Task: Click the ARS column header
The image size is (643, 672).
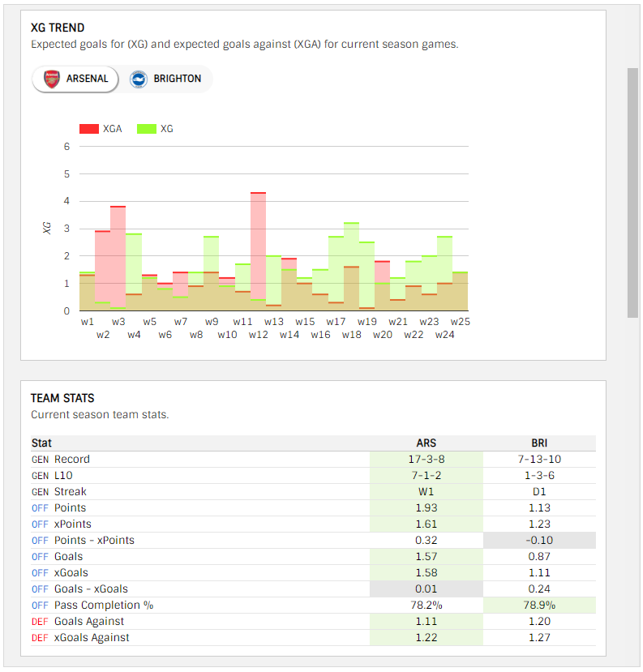Action: point(426,443)
